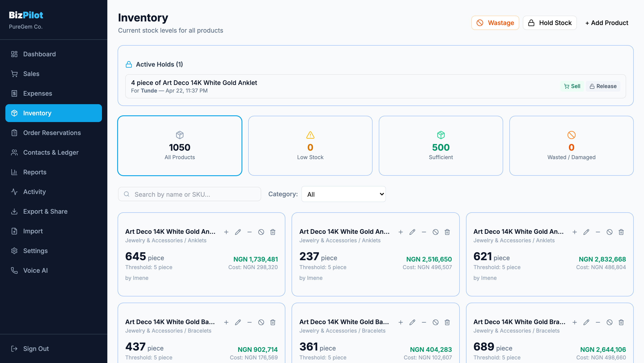
Task: Click the Active Holds (1) heading
Action: tap(159, 64)
